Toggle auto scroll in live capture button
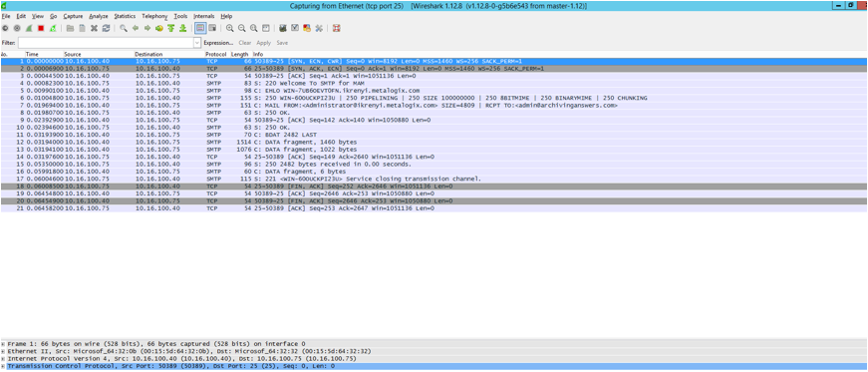 pos(212,28)
